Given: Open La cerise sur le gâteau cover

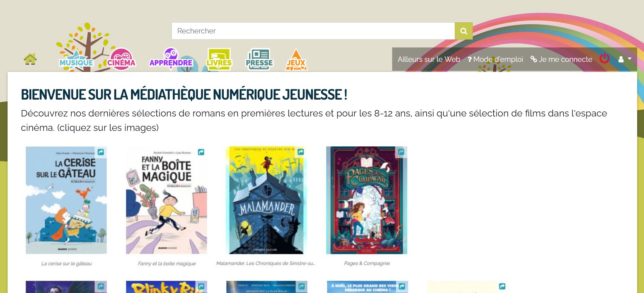Looking at the screenshot, I should (66, 200).
